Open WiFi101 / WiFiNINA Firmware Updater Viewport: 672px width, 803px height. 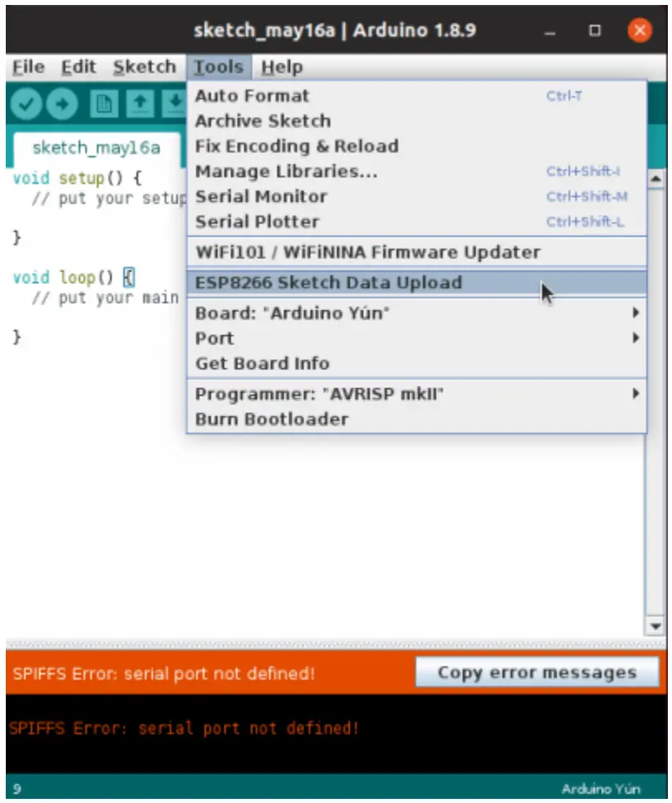pyautogui.click(x=416, y=252)
